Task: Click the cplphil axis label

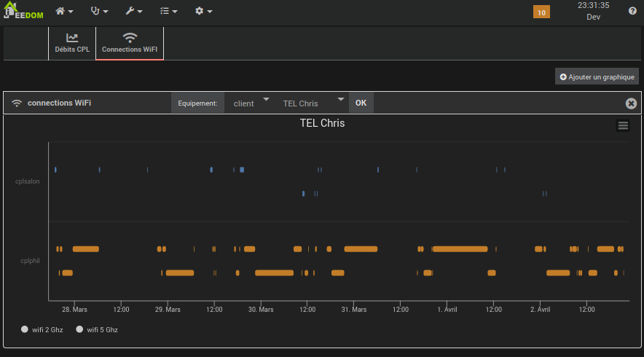Action: pos(30,260)
